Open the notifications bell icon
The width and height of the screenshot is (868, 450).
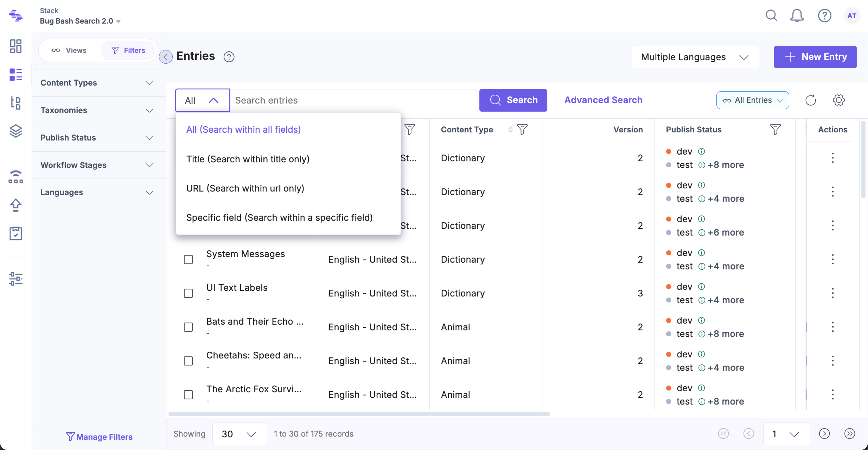[x=797, y=16]
